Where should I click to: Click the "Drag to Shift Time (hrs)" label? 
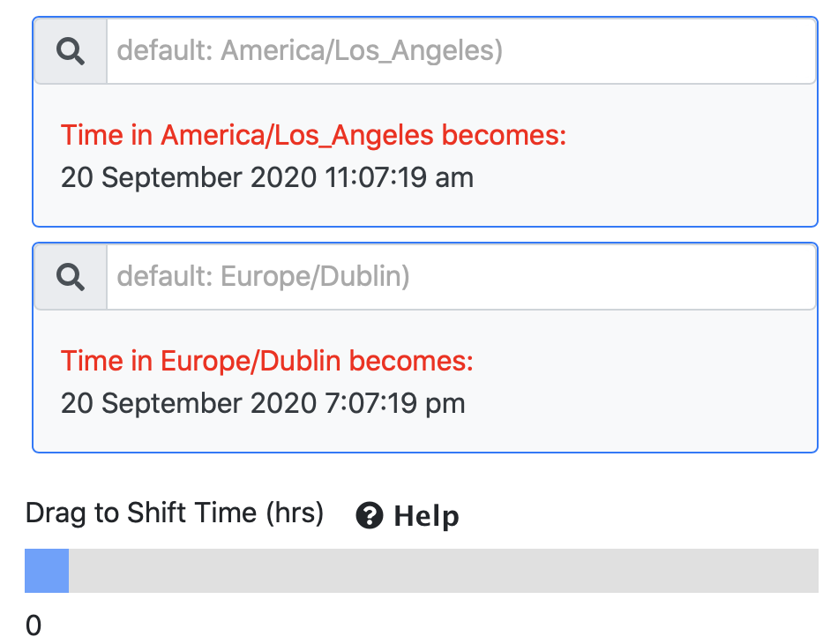(x=175, y=513)
